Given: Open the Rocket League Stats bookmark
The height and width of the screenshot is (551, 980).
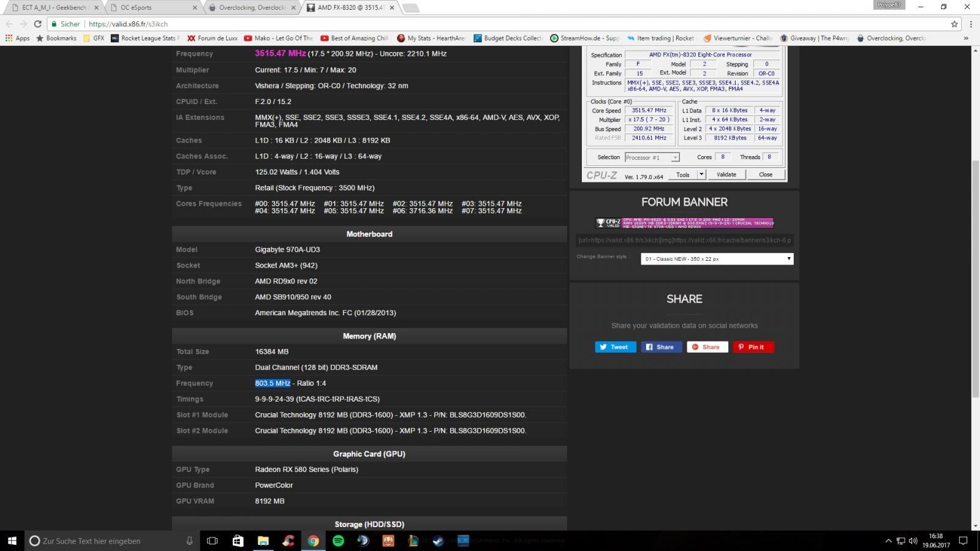Looking at the screenshot, I should [x=145, y=38].
